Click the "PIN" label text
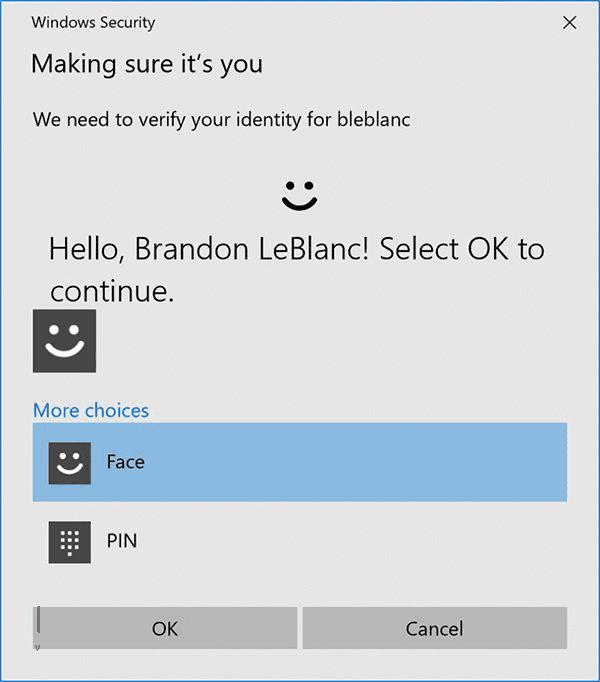The height and width of the screenshot is (682, 600). point(122,542)
